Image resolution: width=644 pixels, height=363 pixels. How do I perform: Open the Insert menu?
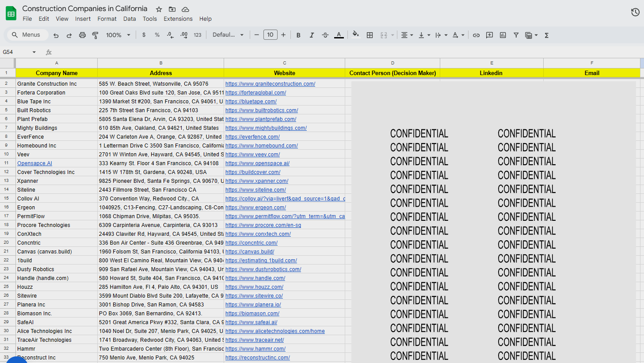[83, 19]
